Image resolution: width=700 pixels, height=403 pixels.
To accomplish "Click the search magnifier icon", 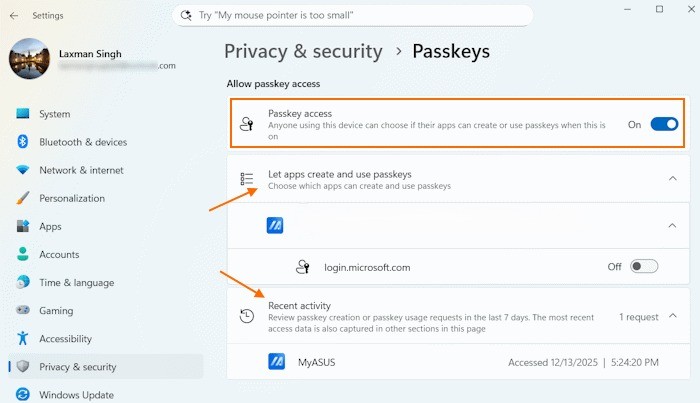I will pos(186,16).
